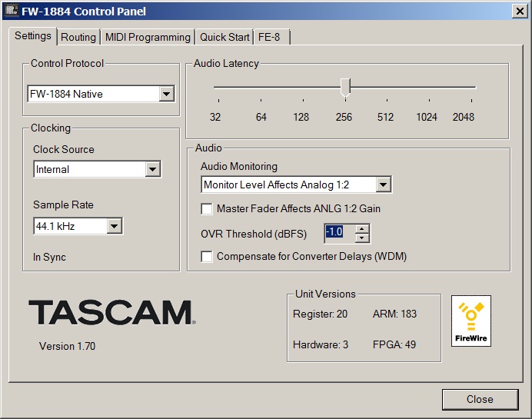This screenshot has width=532, height=419.
Task: Click the Audio Latency slider thumb
Action: point(345,88)
